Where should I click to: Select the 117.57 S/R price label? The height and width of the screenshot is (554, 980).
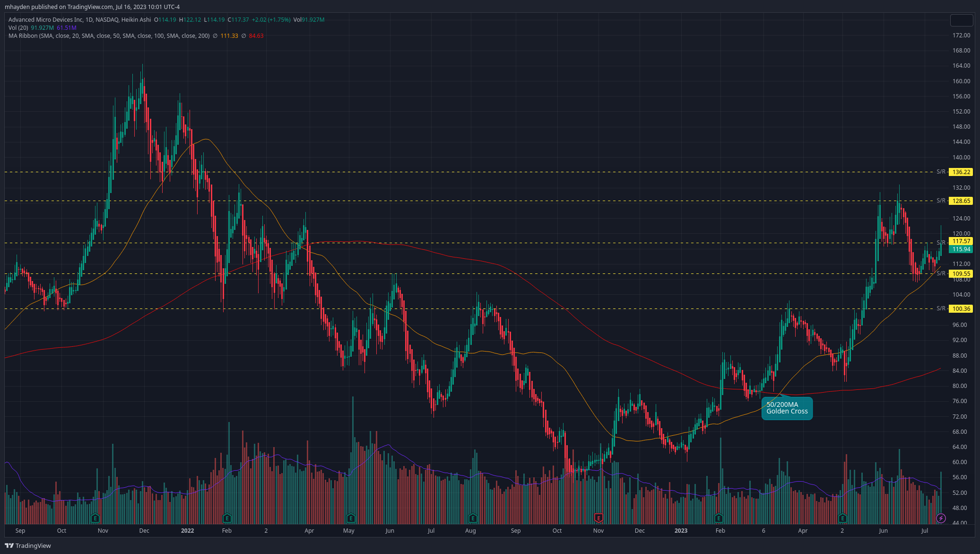click(961, 241)
